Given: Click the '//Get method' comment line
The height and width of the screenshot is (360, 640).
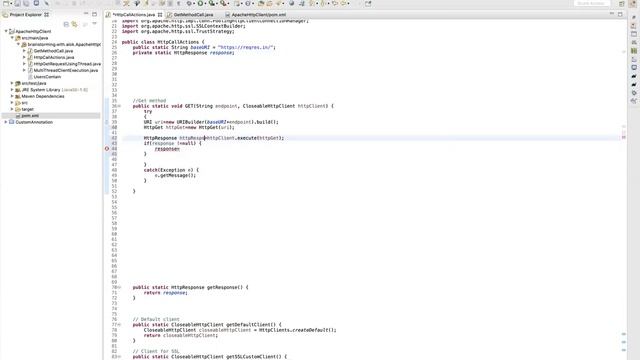Looking at the screenshot, I should [149, 101].
